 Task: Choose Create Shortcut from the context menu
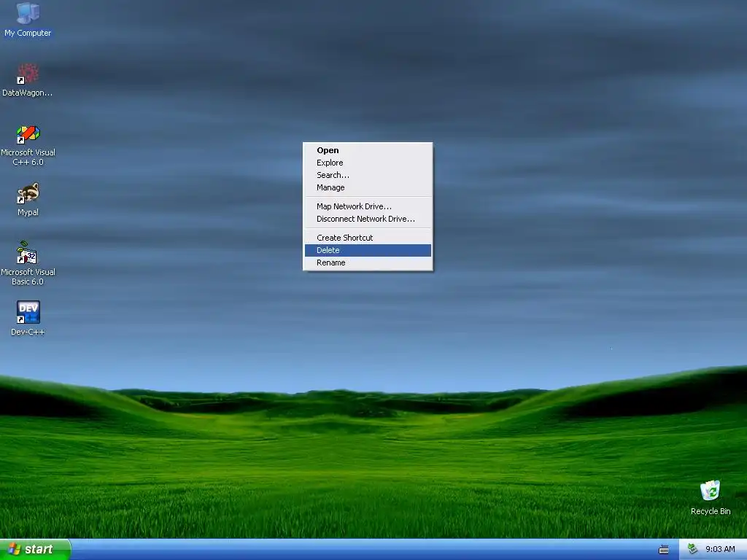tap(368, 238)
